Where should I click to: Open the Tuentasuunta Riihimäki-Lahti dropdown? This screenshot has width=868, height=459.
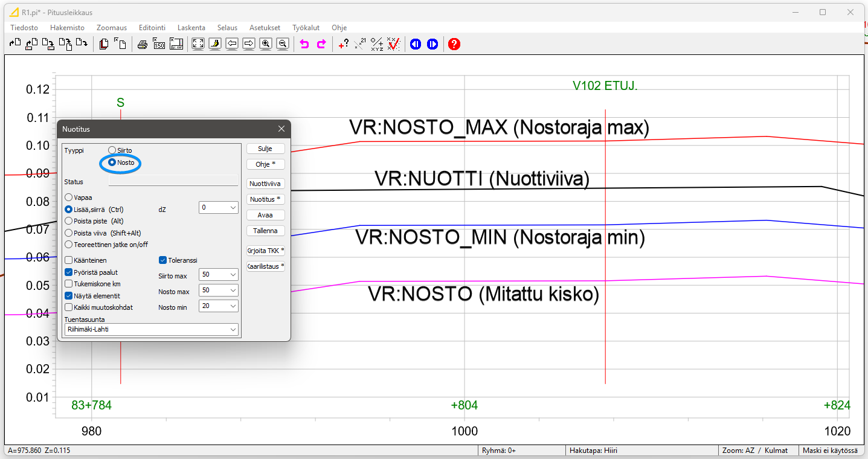(x=151, y=329)
